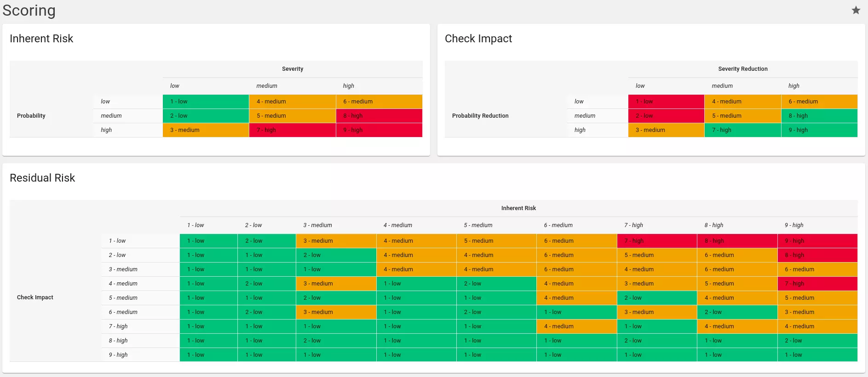Click '3 - medium' cell in Inherent Risk table
868x377 pixels.
(x=206, y=130)
